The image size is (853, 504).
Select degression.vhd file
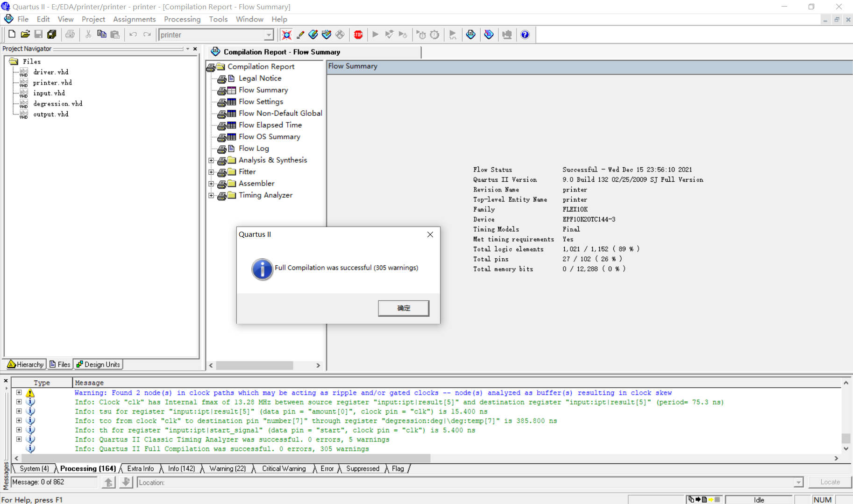pyautogui.click(x=57, y=104)
